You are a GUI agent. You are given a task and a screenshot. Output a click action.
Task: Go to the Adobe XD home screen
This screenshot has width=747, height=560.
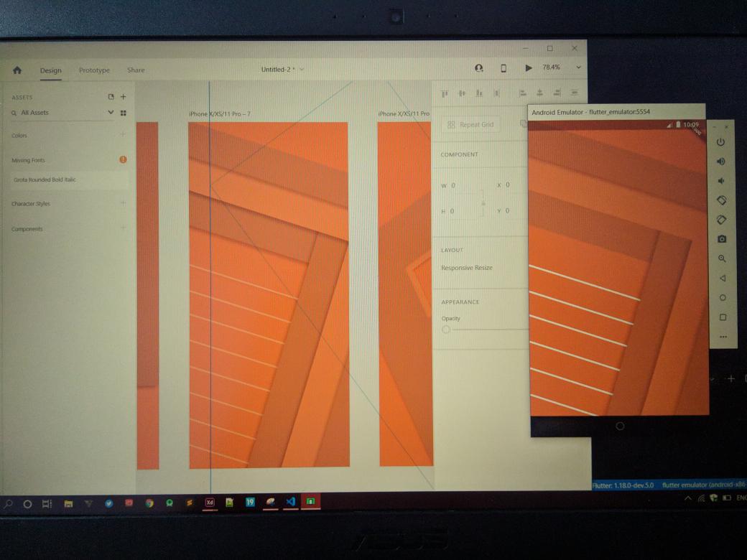pos(17,70)
